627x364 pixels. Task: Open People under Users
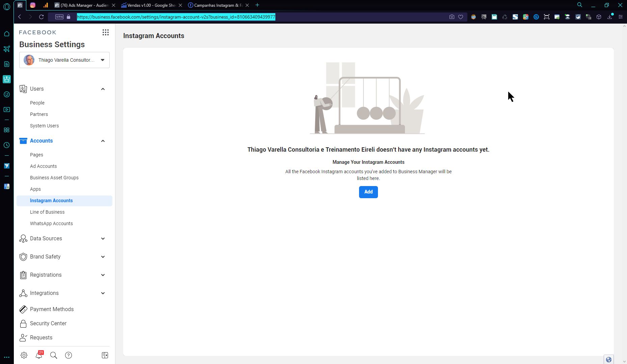(x=37, y=103)
